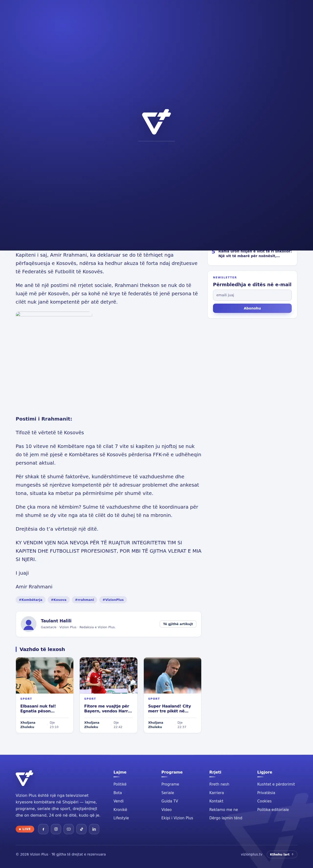Click the large V+ logo in hero
313x868 pixels.
click(x=156, y=122)
